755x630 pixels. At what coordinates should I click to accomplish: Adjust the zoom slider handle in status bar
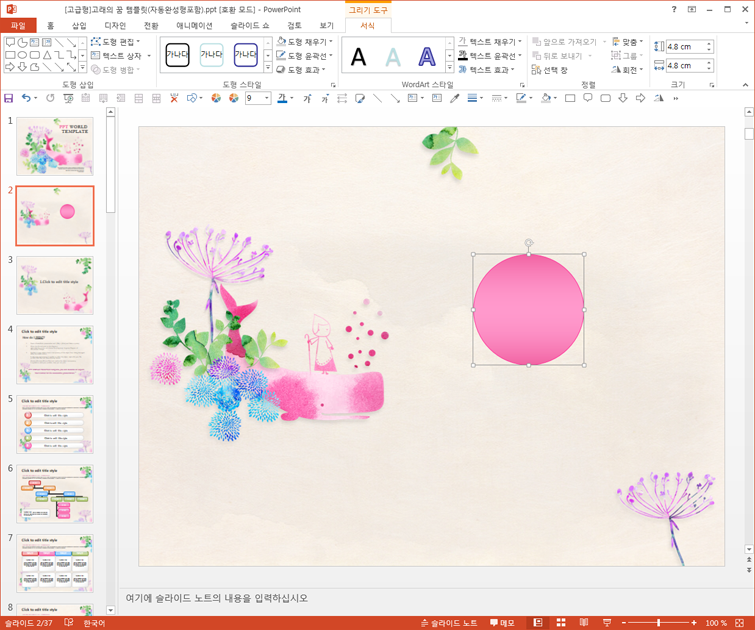[658, 623]
